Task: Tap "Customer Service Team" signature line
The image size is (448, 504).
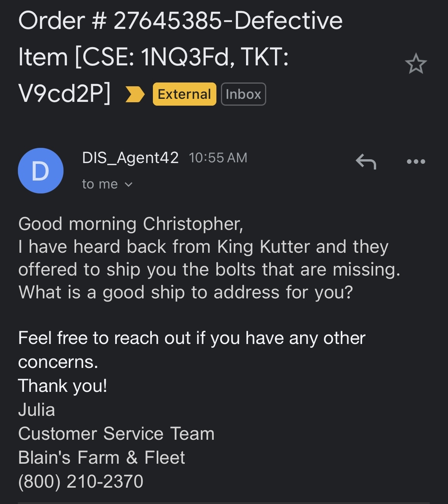Action: [x=116, y=434]
